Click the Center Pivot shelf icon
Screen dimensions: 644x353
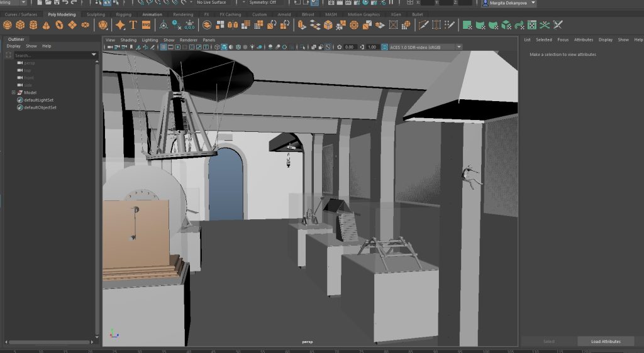tap(164, 25)
